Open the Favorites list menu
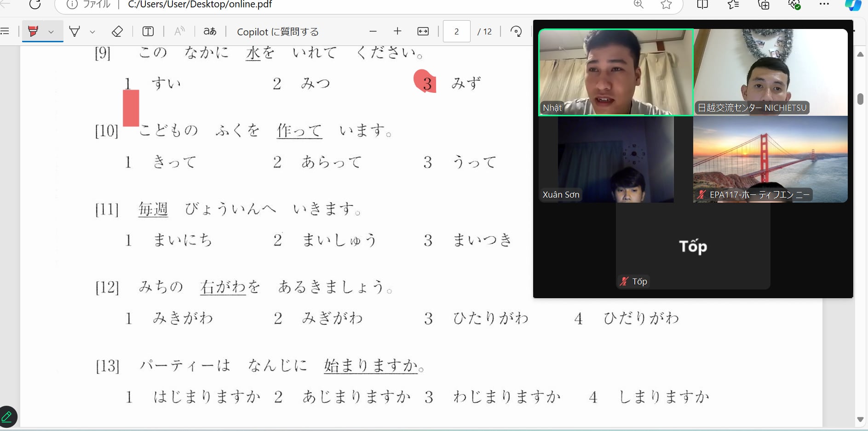868x431 pixels. click(x=733, y=5)
